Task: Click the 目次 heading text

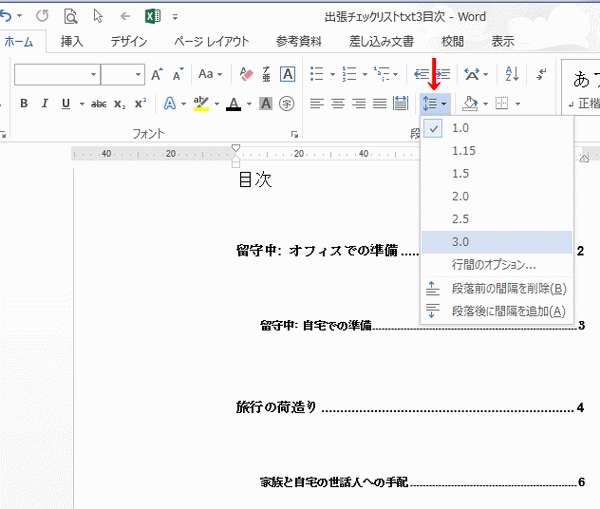Action: coord(255,179)
